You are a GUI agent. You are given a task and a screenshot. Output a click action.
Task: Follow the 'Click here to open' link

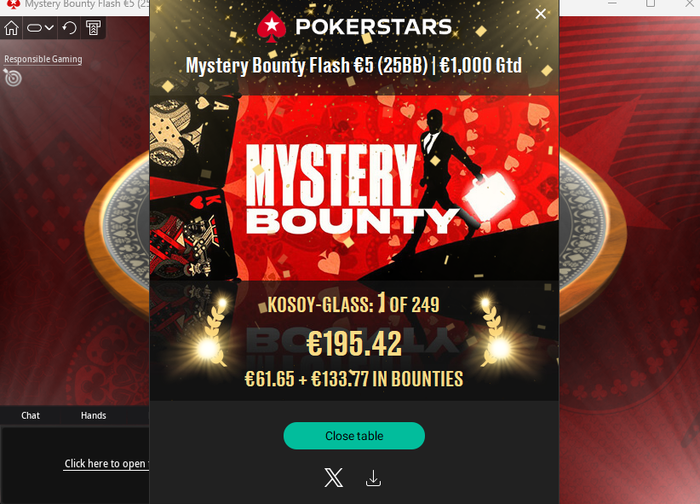105,464
